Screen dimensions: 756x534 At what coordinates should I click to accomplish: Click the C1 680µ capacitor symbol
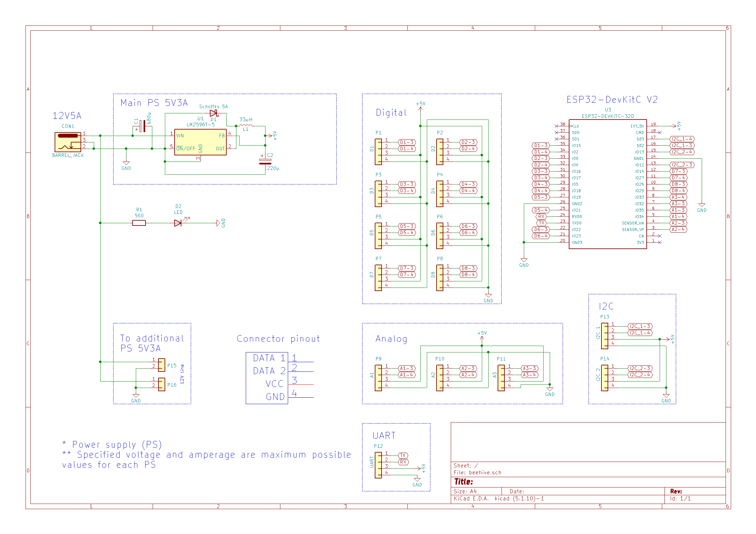pos(142,126)
